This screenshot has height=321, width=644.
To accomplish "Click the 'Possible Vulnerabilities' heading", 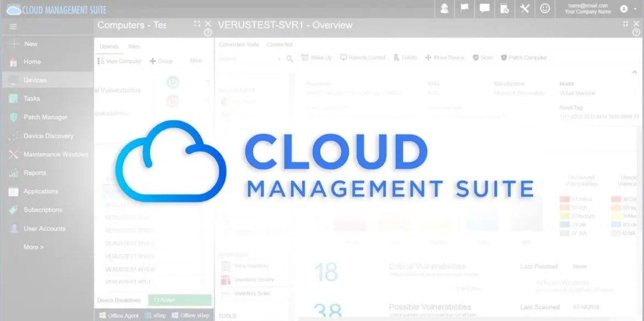I will [x=430, y=307].
